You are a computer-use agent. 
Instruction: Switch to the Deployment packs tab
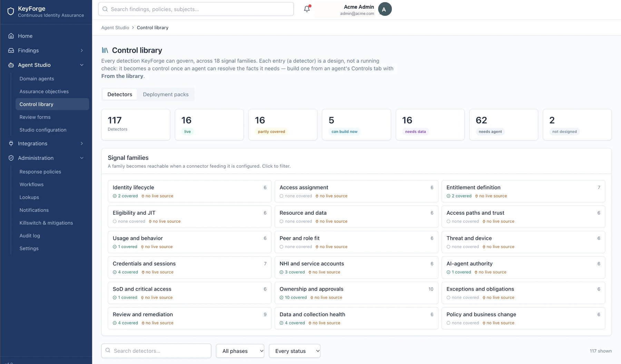[166, 94]
